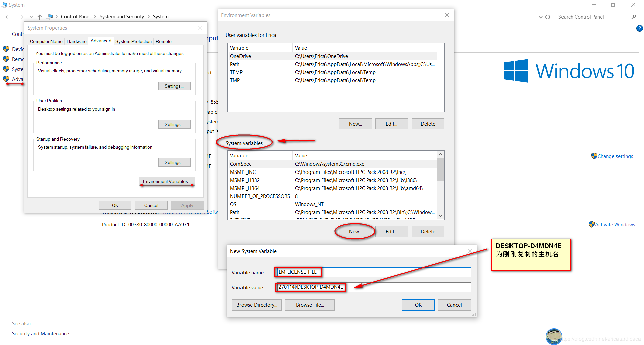Select the ComSpec system variable row
The height and width of the screenshot is (345, 644).
point(332,164)
